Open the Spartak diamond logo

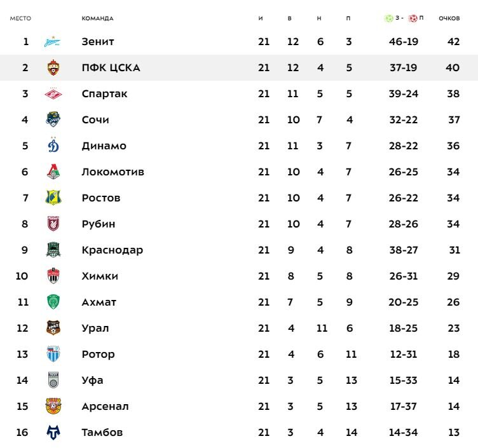[x=53, y=93]
